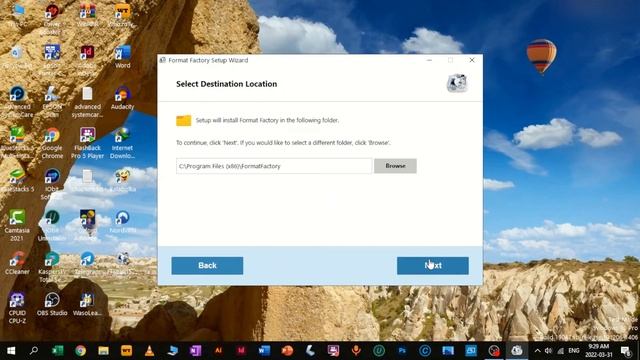Click the Back button in setup wizard
640x360 pixels.
click(207, 266)
